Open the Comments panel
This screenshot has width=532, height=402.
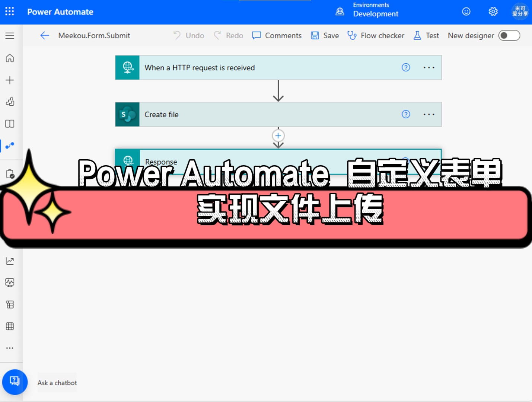[x=277, y=35]
